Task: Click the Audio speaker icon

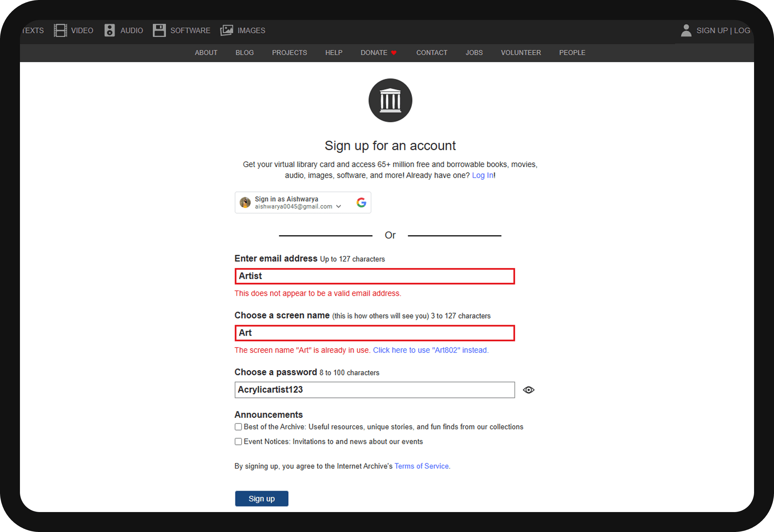Action: click(110, 30)
